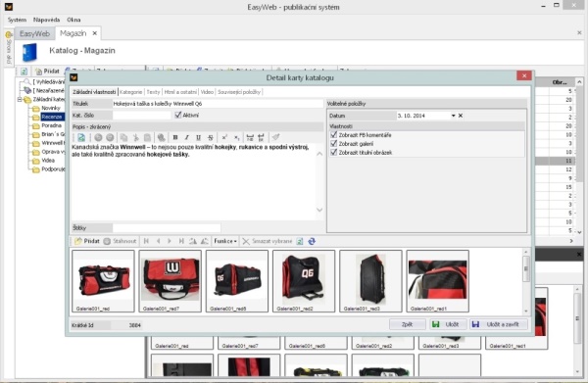Switch to the EasyWeb tab
Screen dimensions: 588x383
(34, 33)
